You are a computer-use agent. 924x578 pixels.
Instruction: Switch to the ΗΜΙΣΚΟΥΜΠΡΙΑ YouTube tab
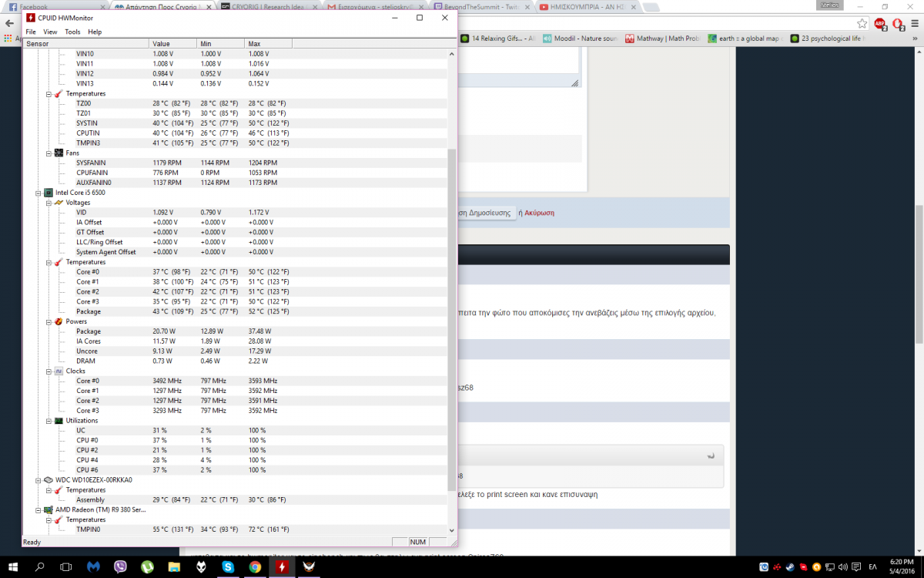pyautogui.click(x=587, y=7)
